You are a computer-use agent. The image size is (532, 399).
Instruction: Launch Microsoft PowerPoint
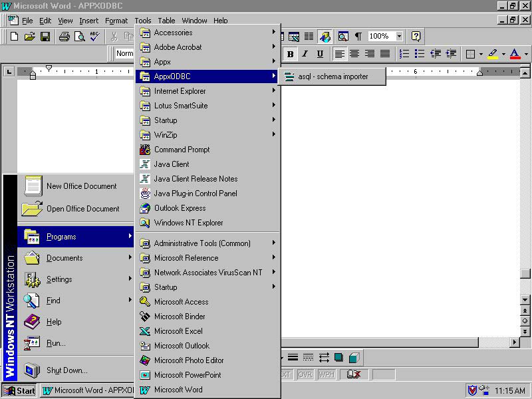[207, 375]
